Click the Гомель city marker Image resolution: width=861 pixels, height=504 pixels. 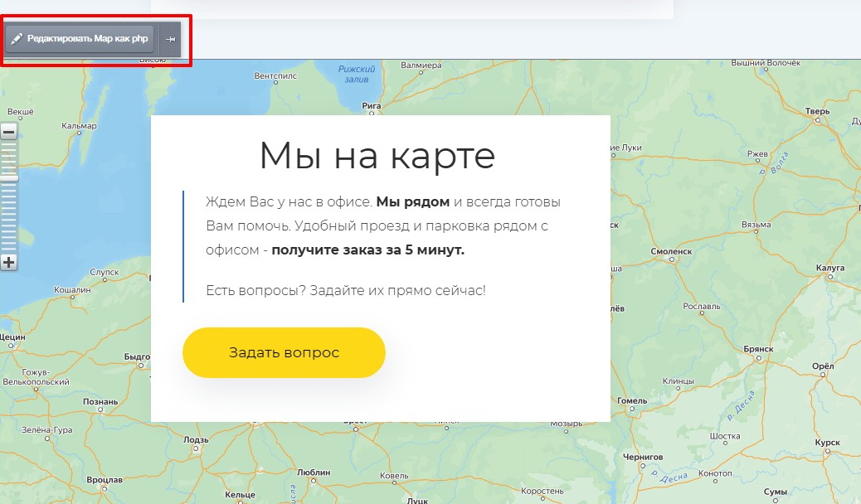(632, 411)
